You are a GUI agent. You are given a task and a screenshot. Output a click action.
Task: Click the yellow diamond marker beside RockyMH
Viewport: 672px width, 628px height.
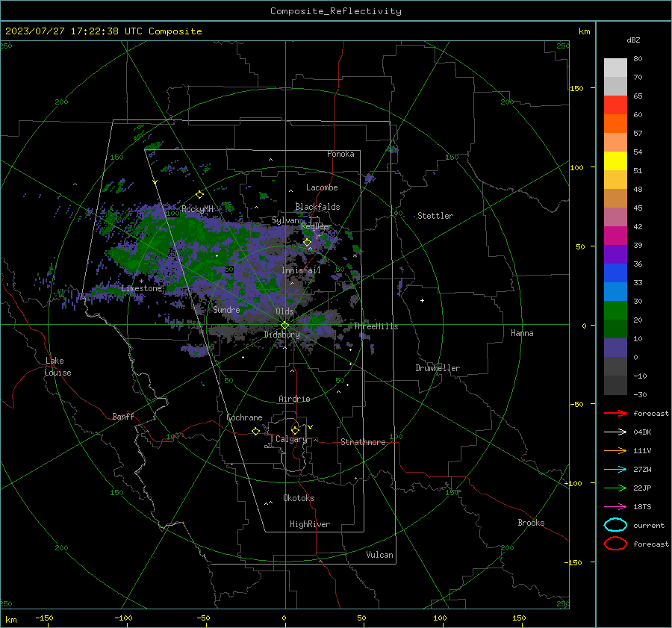[x=199, y=195]
